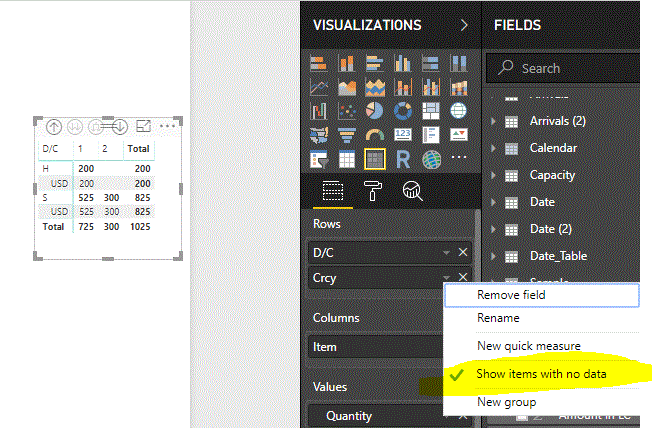Open more options ellipsis on matrix visual
Image resolution: width=652 pixels, height=428 pixels.
pos(167,126)
